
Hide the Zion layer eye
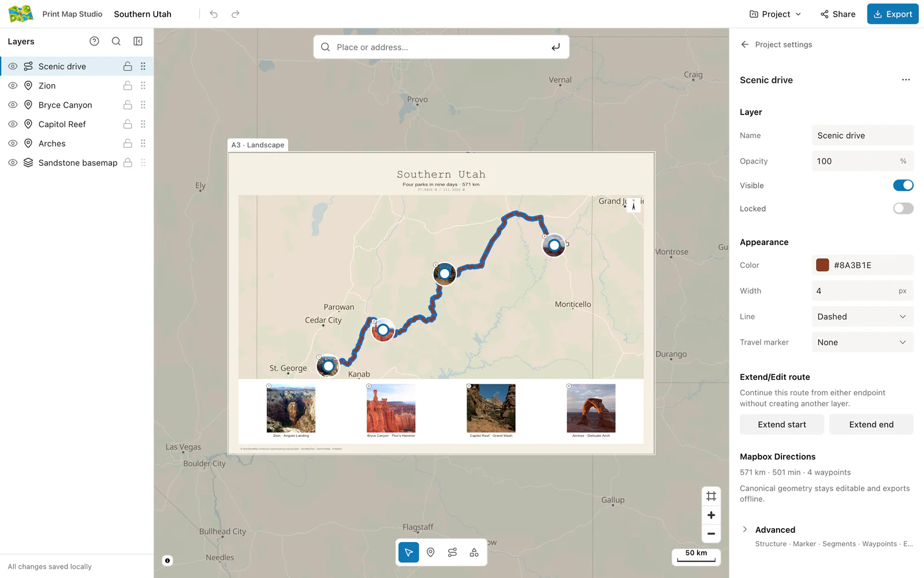click(x=13, y=86)
